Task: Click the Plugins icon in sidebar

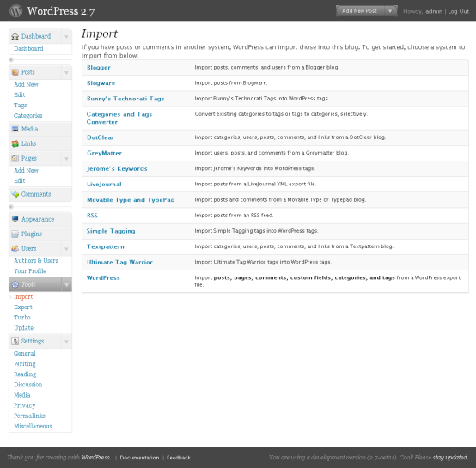Action: tap(15, 234)
